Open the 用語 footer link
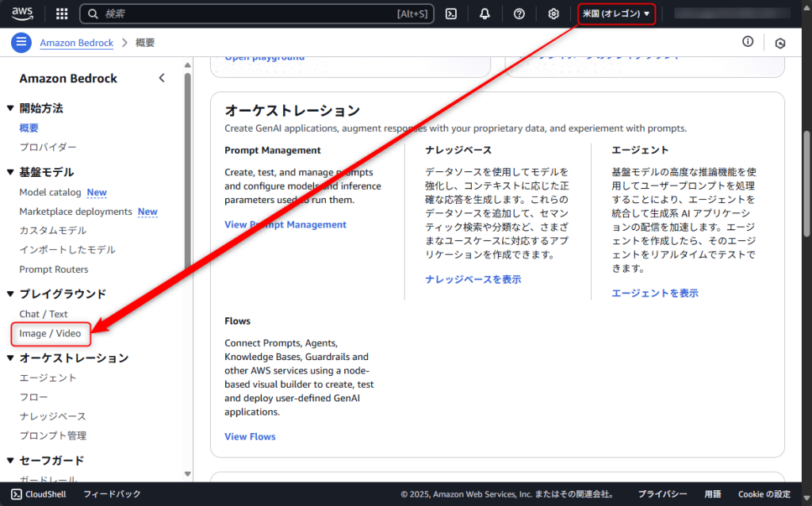812x506 pixels. coord(713,494)
